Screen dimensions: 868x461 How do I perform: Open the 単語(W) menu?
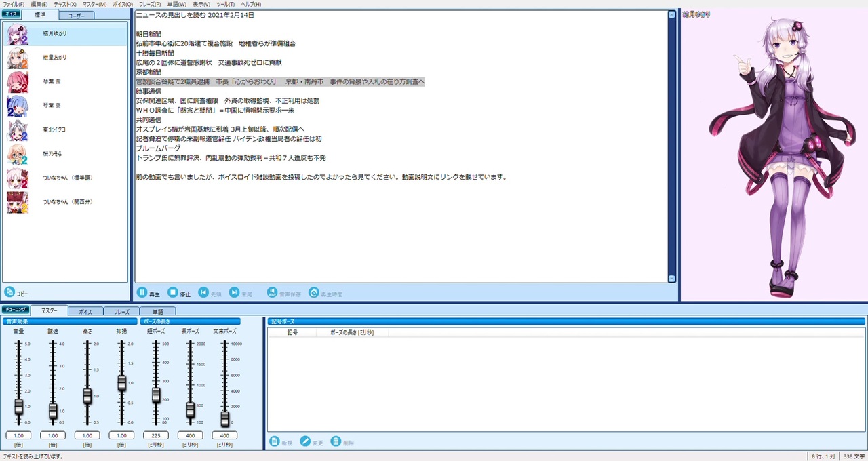click(x=177, y=4)
